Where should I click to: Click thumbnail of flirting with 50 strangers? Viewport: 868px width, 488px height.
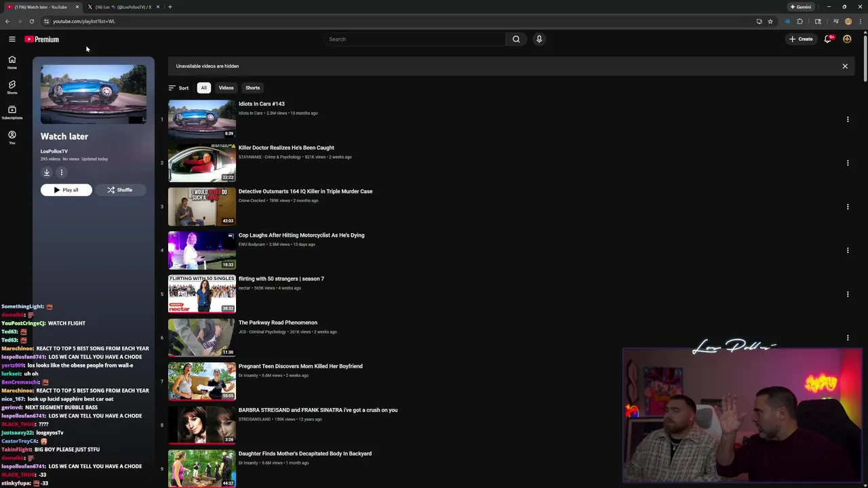[x=202, y=294]
